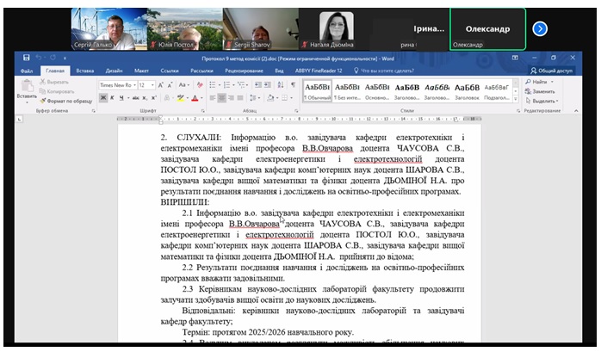Click the Cut (Вырезать) button
This screenshot has height=364, width=601.
54,82
